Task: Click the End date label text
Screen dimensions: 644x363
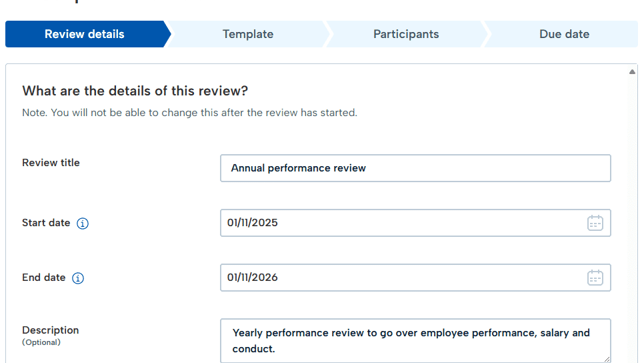Action: 44,278
